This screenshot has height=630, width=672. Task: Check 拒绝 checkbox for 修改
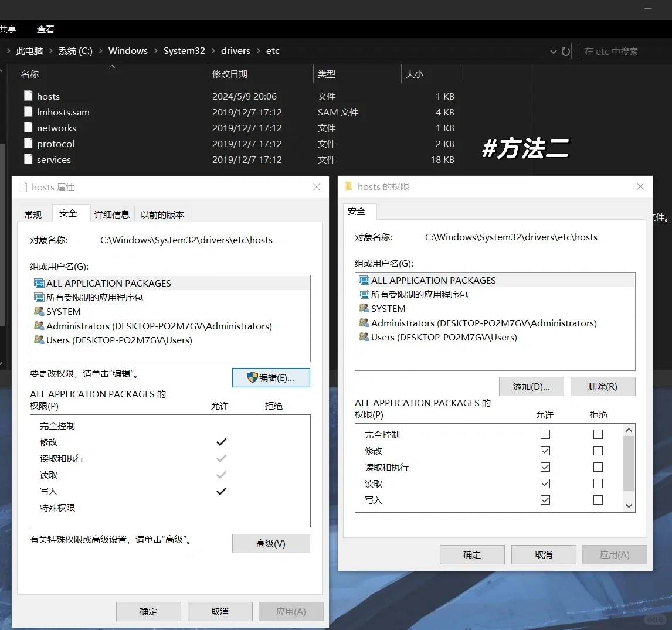(598, 451)
